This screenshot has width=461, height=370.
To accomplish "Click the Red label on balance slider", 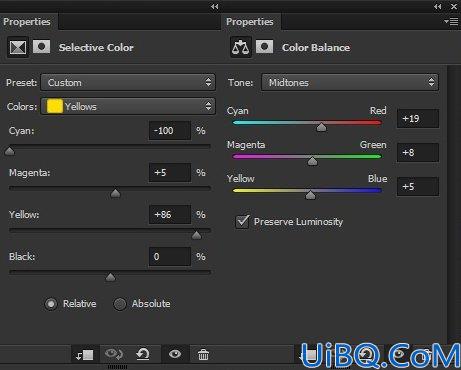I will tap(378, 111).
